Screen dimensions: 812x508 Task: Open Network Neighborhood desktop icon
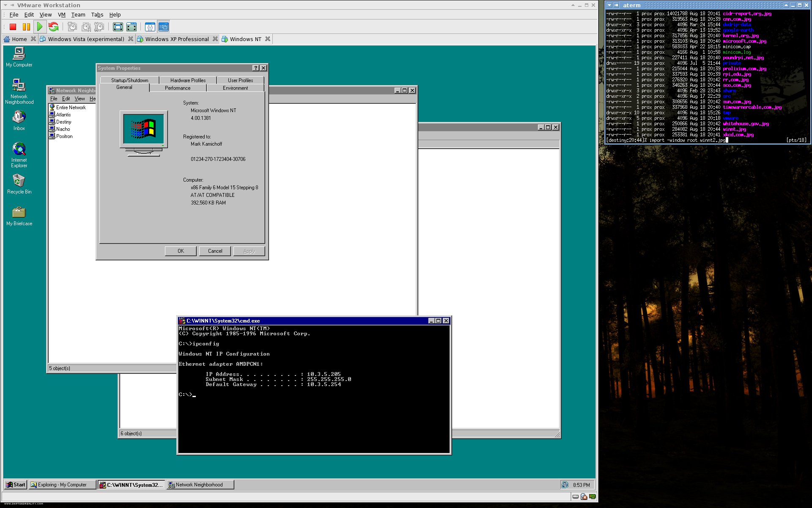(19, 91)
